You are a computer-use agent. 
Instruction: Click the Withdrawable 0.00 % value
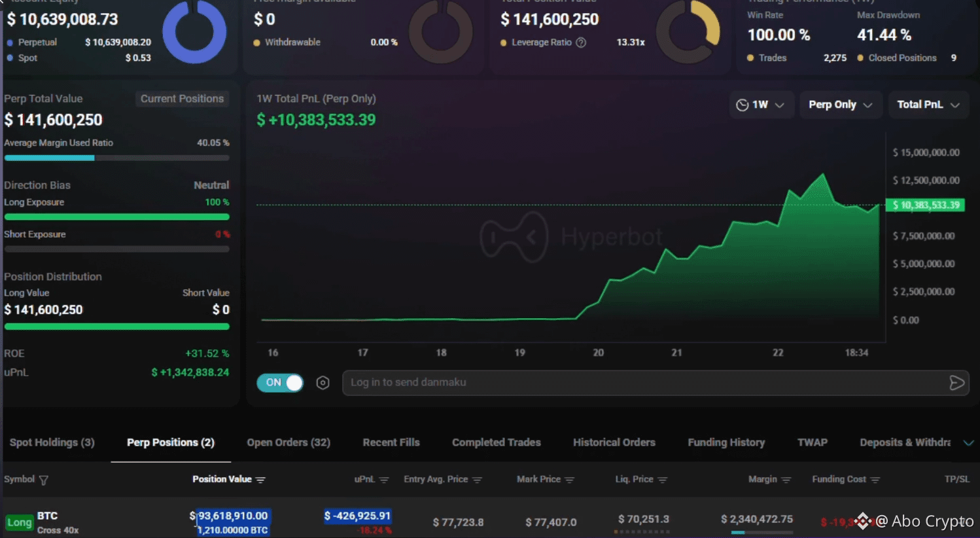coord(384,43)
